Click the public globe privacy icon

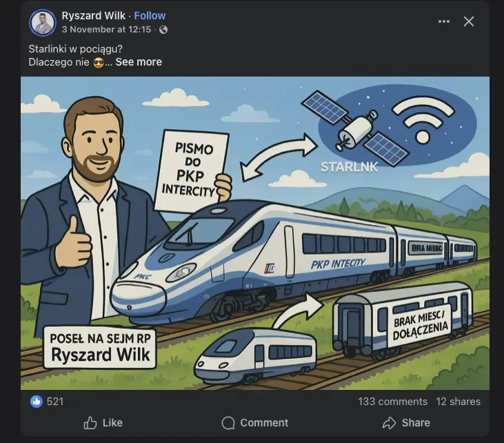pos(163,30)
